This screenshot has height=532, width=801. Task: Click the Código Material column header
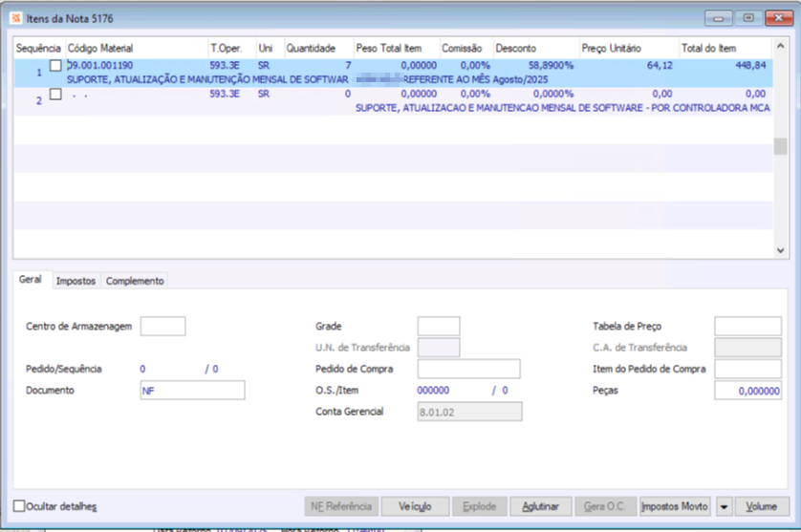(136, 49)
